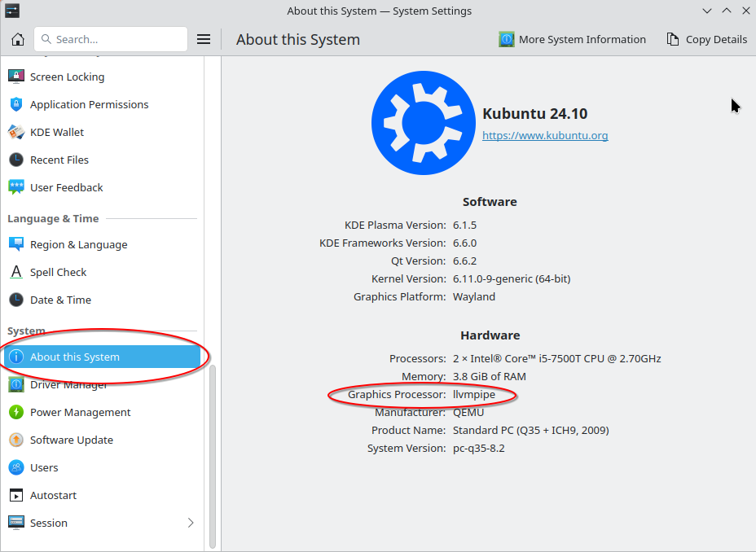Viewport: 756px width, 552px height.
Task: Open Application Permissions shield icon
Action: pos(16,104)
